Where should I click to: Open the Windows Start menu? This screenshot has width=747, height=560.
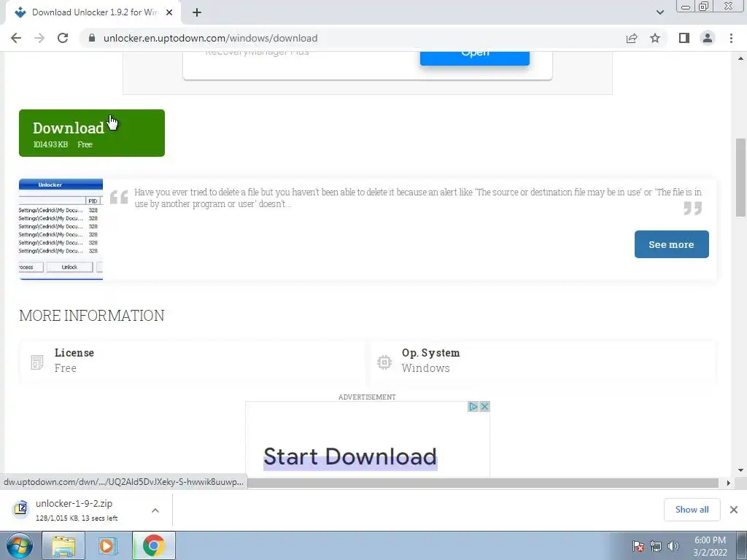(20, 545)
